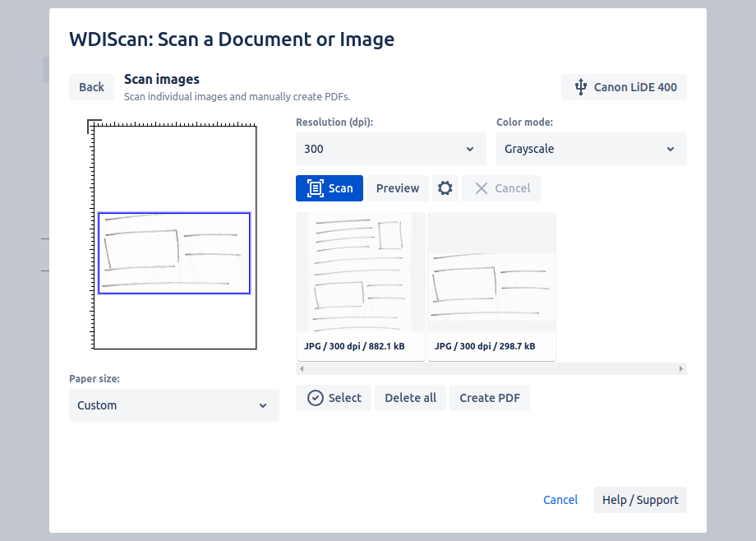Viewport: 756px width, 541px height.
Task: Click the disabled Cancel button with X icon
Action: (501, 188)
